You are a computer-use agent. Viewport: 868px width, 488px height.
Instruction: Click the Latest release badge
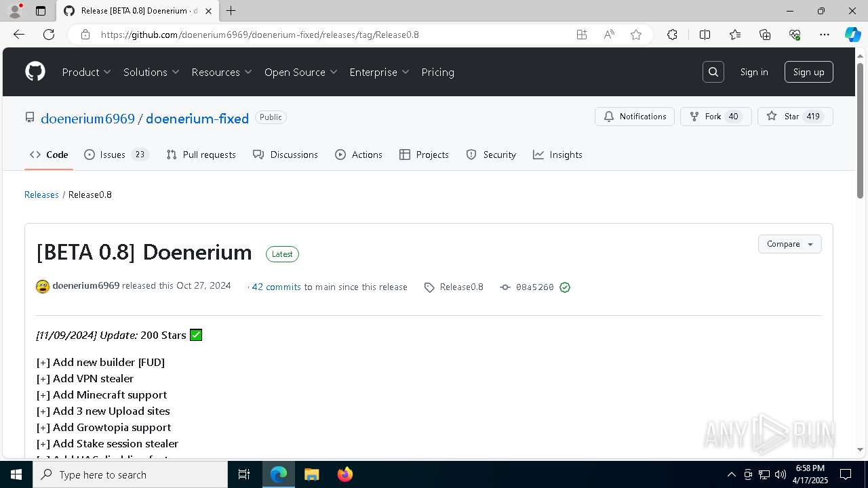pos(282,254)
